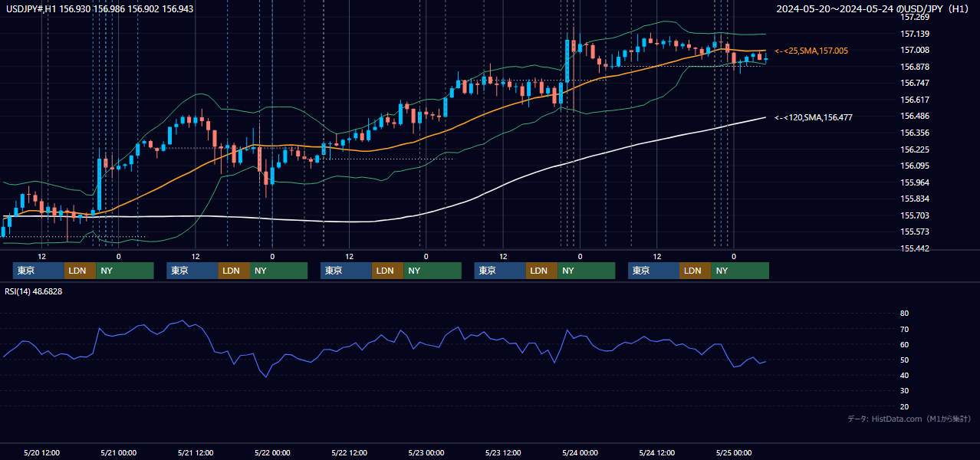Click price axis value 156.486
The width and height of the screenshot is (980, 460).
pyautogui.click(x=915, y=116)
